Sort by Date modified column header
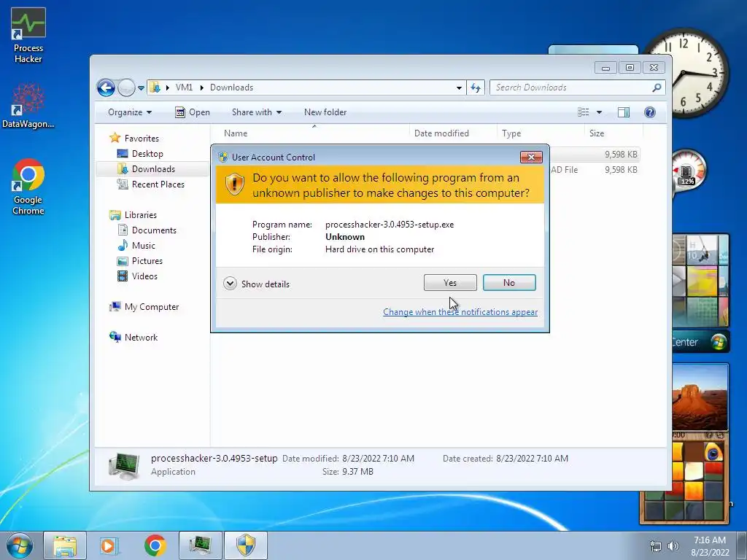747x560 pixels. point(453,133)
